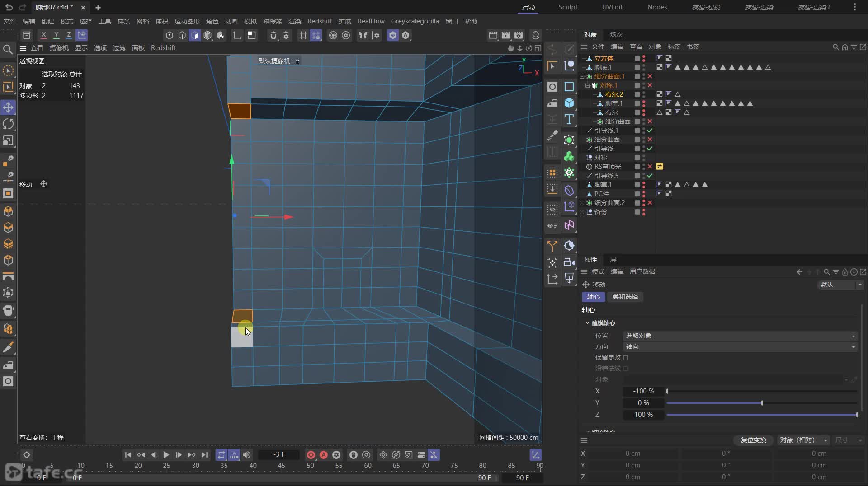The image size is (868, 486).
Task: Switch to the Sculpt layout tab
Action: (x=568, y=7)
